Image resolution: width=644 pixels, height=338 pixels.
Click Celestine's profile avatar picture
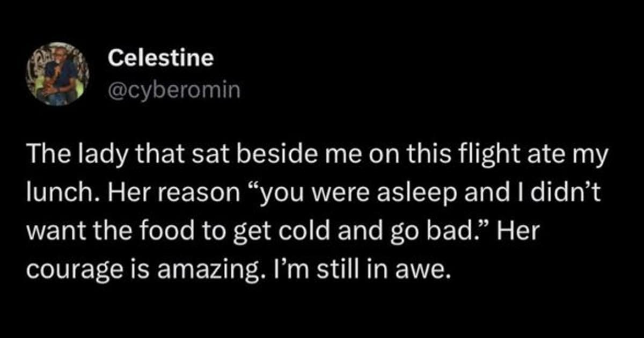[58, 75]
